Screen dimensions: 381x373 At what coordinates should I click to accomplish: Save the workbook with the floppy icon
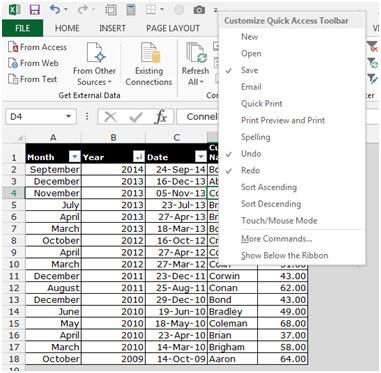click(35, 10)
